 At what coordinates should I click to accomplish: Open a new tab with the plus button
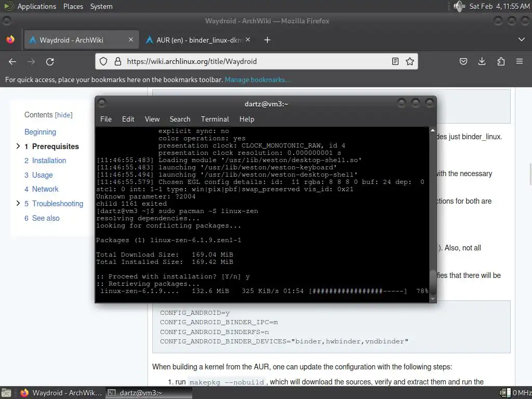point(268,40)
